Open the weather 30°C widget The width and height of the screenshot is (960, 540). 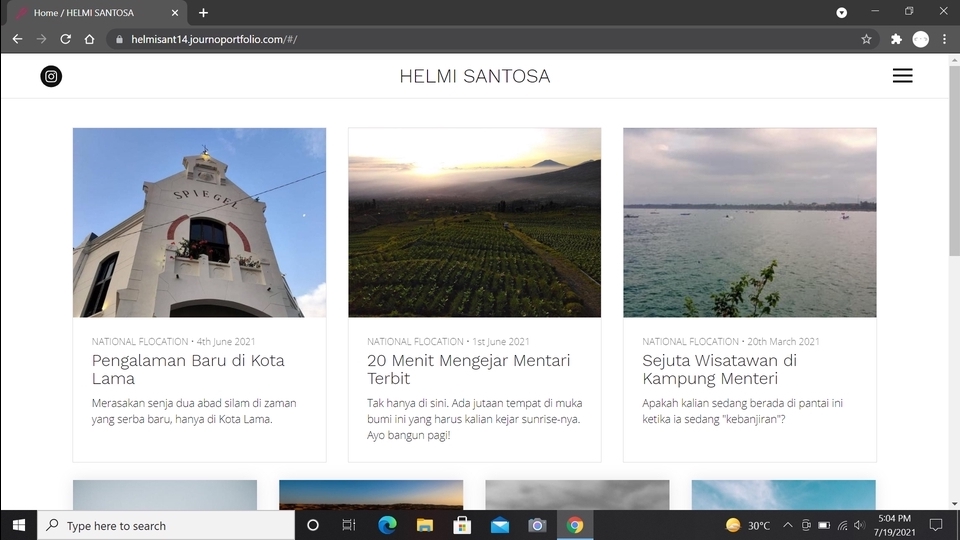point(748,525)
